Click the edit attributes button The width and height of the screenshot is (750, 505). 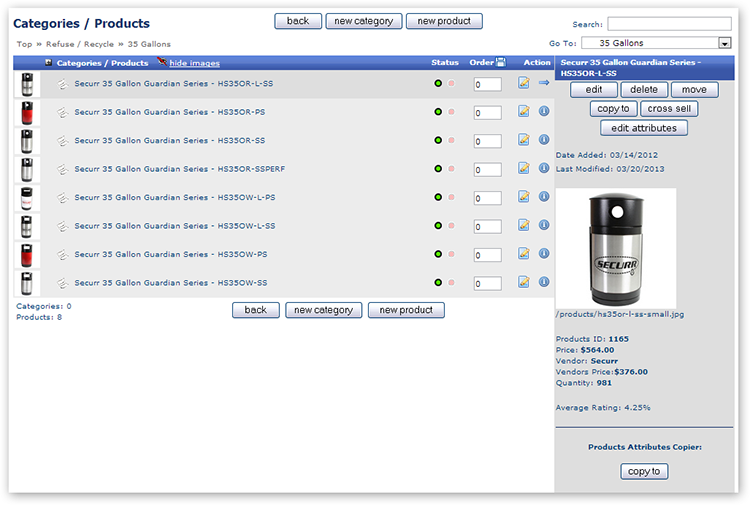(644, 128)
